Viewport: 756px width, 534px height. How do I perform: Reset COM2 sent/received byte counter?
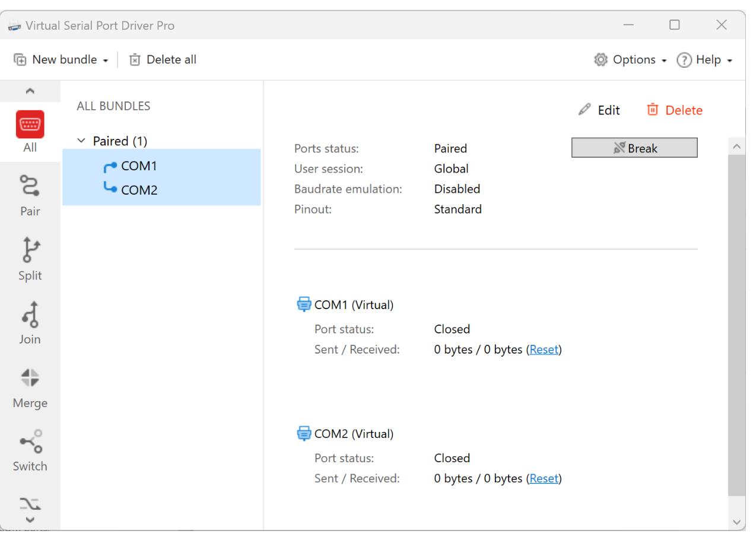coord(544,478)
